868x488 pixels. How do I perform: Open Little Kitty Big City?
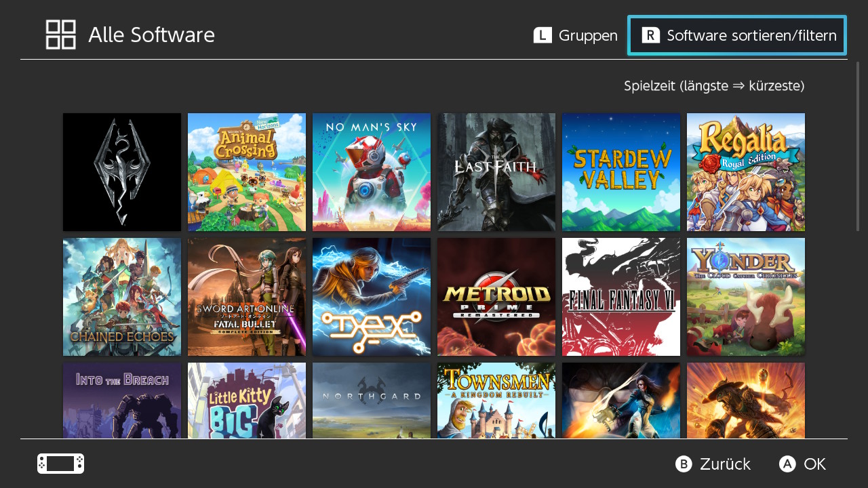pos(247,401)
